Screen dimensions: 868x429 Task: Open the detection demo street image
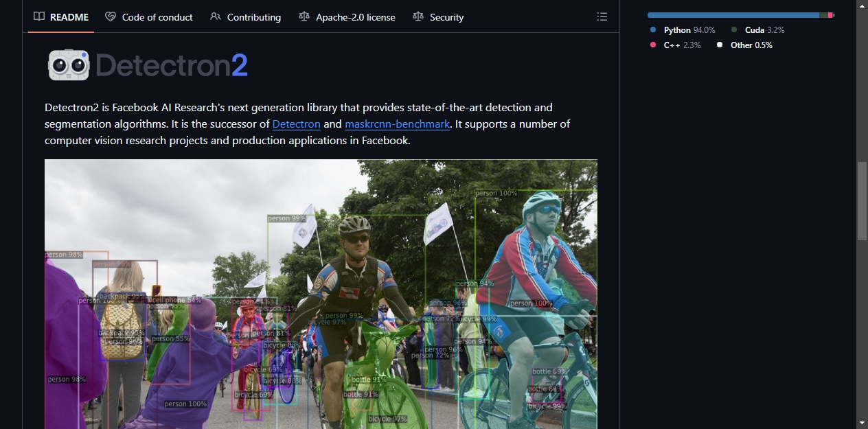321,294
